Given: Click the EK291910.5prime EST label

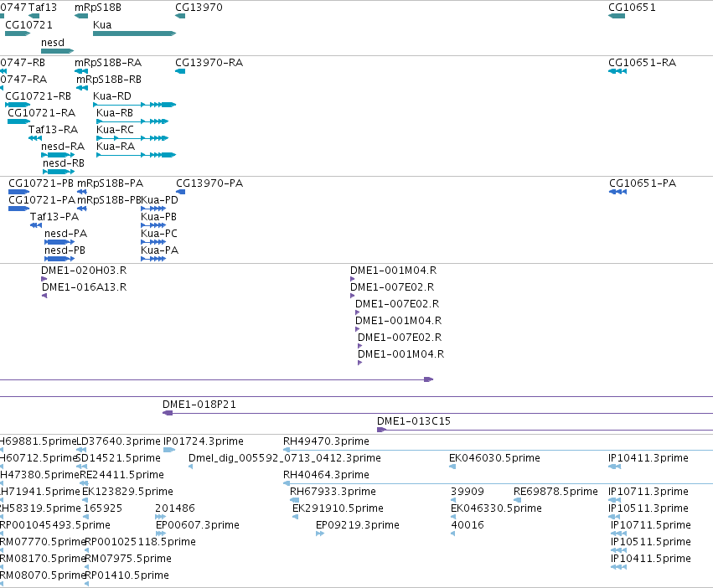Looking at the screenshot, I should click(338, 509).
